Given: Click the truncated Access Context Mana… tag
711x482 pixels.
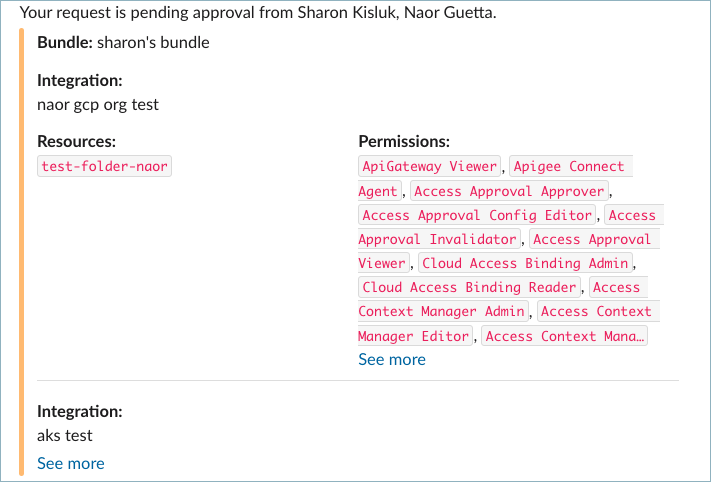Looking at the screenshot, I should pos(565,336).
